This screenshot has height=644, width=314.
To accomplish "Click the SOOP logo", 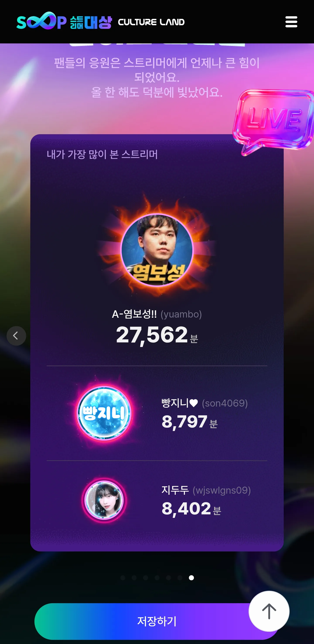I will (x=41, y=21).
